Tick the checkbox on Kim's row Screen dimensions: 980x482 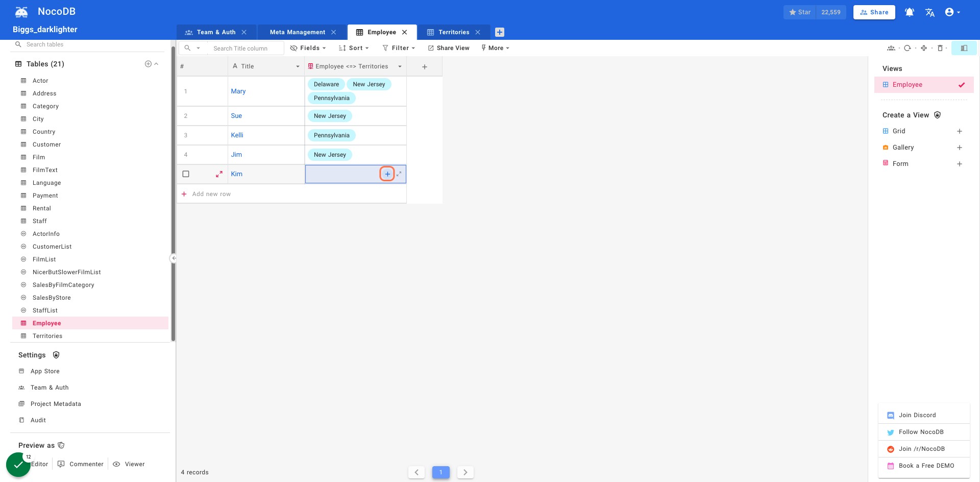click(186, 174)
